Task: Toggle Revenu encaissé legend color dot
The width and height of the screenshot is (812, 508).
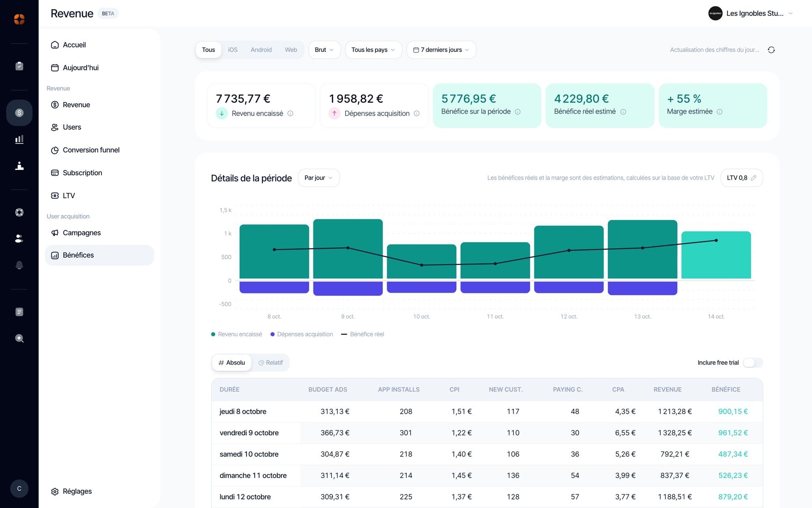Action: pyautogui.click(x=213, y=334)
